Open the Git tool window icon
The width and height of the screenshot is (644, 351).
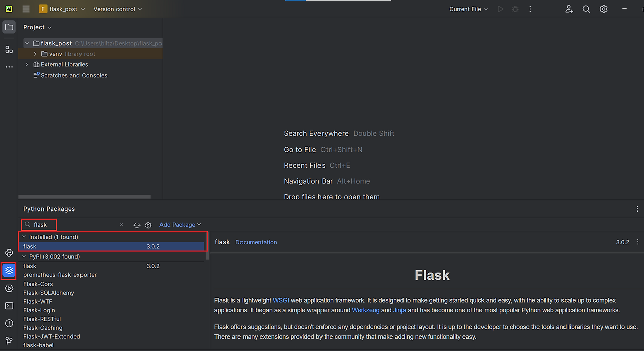pos(9,341)
